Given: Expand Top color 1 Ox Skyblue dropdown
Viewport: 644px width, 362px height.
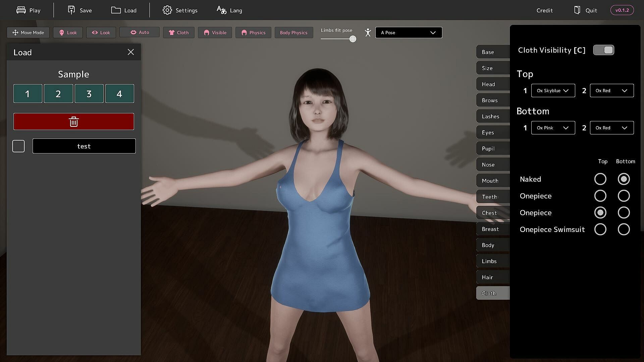Looking at the screenshot, I should tap(553, 90).
